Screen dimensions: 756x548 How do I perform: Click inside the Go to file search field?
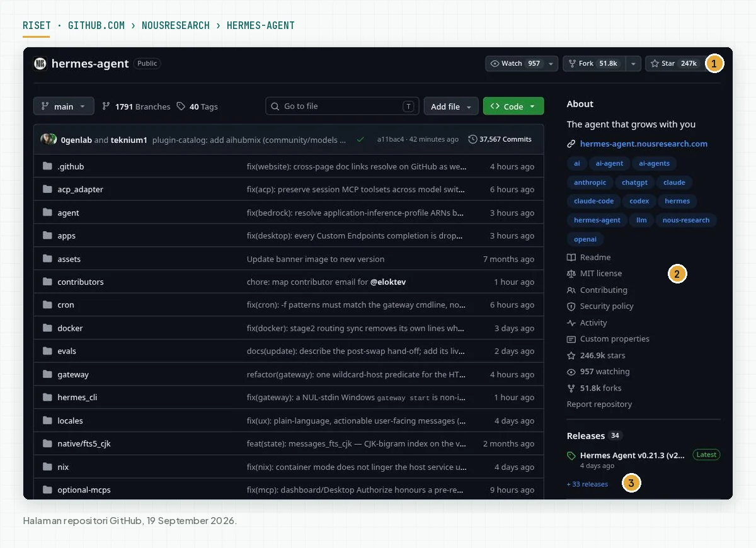[x=342, y=106]
